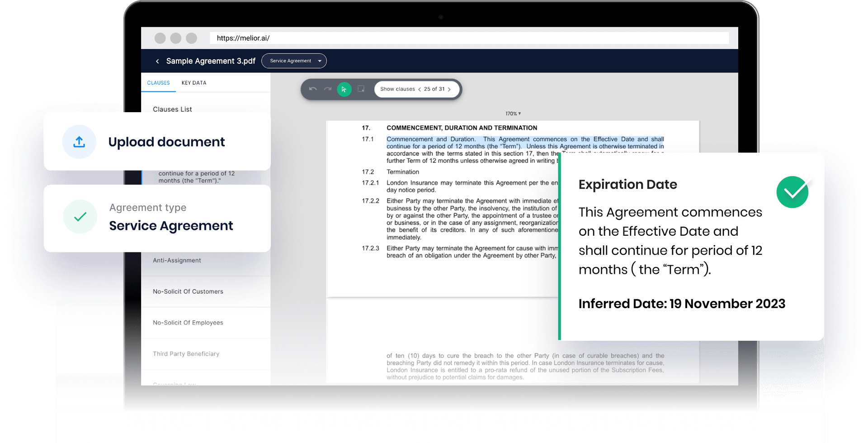868x443 pixels.
Task: Select the No-Solicit Of Employees clause
Action: (x=188, y=323)
